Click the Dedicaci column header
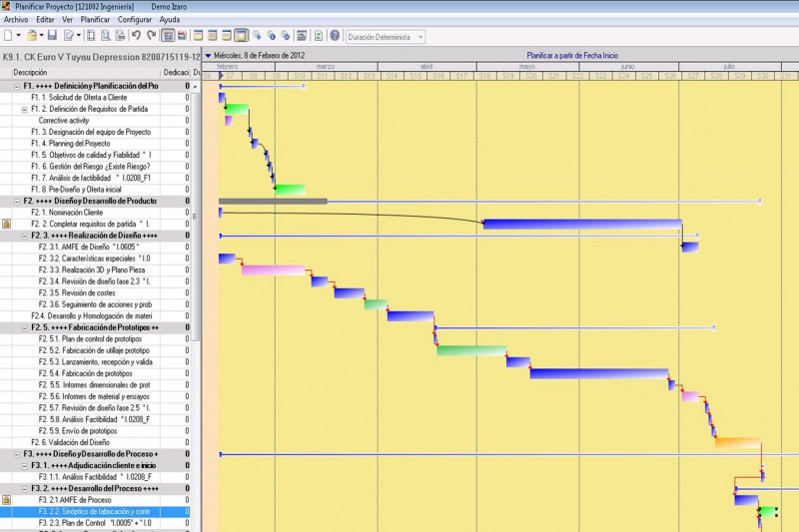This screenshot has width=799, height=532. [x=176, y=72]
